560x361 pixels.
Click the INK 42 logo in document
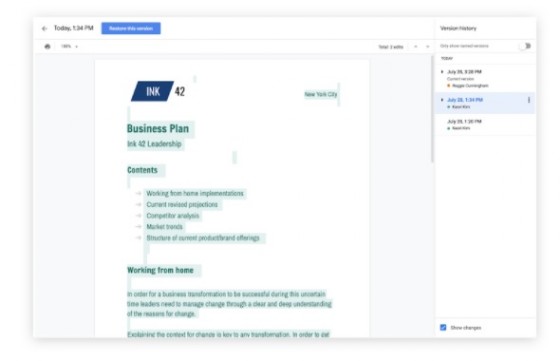point(158,91)
